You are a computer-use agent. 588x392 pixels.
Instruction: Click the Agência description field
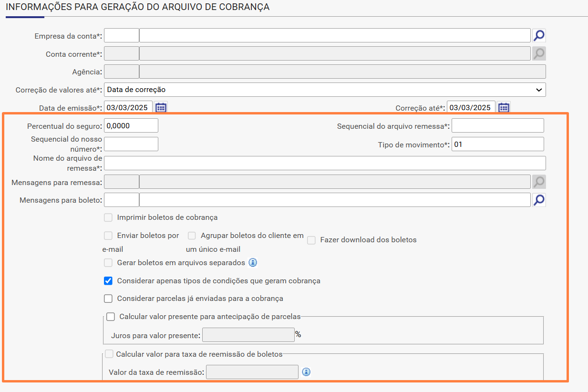tap(342, 72)
